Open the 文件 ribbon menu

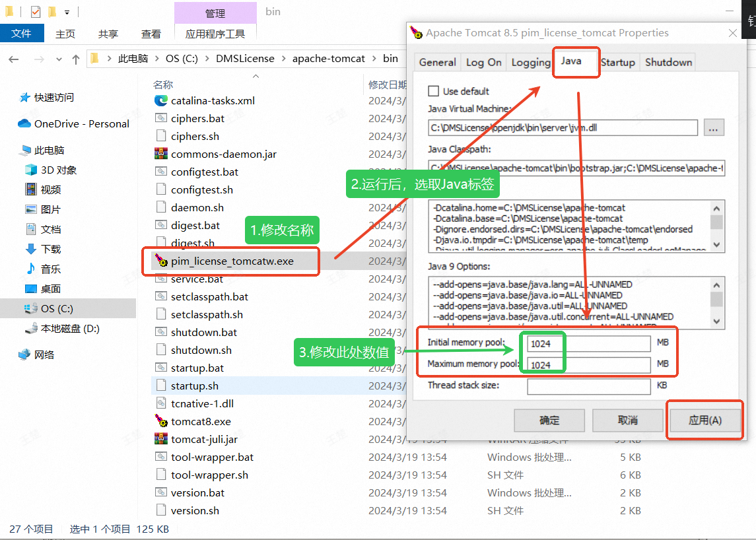tap(22, 33)
